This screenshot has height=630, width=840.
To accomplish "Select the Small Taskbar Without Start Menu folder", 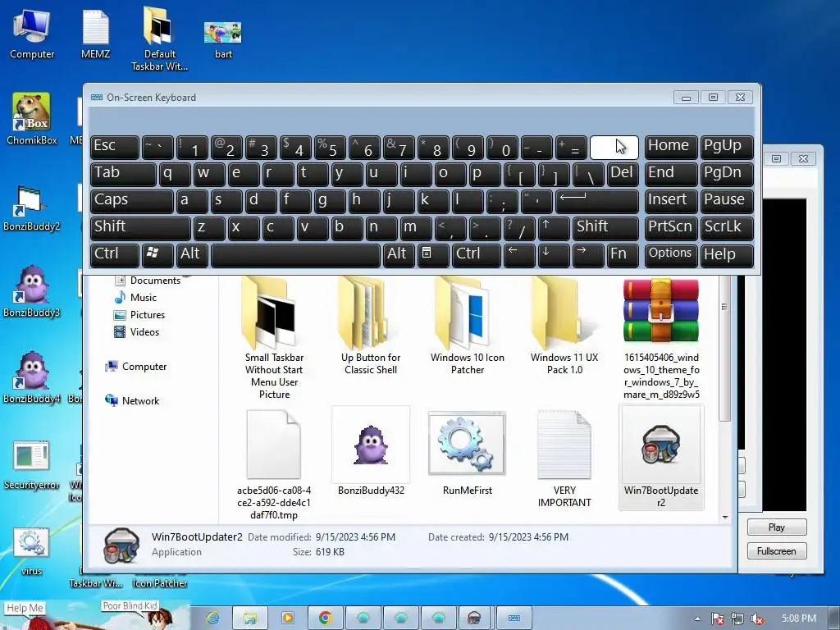I will [274, 339].
